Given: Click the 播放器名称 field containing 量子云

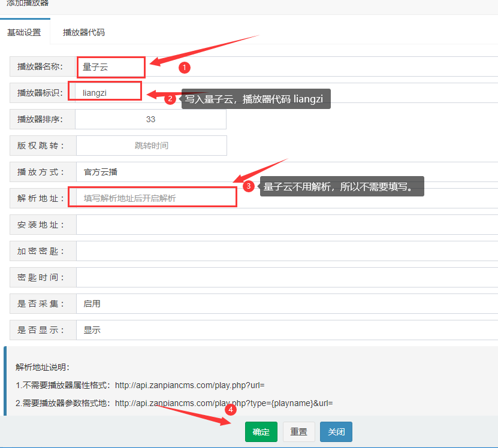Looking at the screenshot, I should 111,67.
